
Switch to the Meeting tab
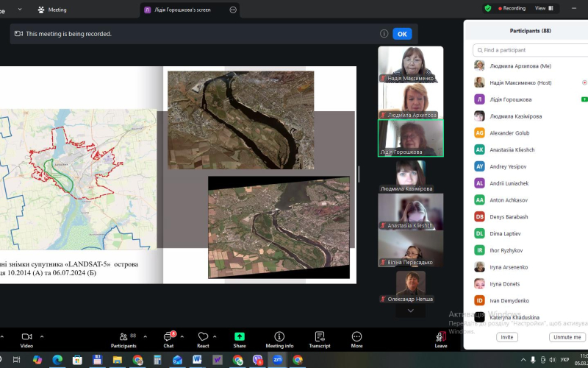point(52,10)
